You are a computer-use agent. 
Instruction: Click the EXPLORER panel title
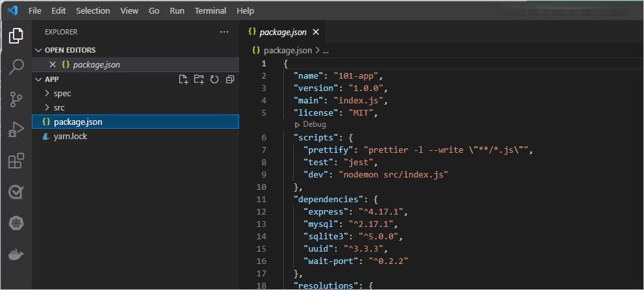(61, 32)
